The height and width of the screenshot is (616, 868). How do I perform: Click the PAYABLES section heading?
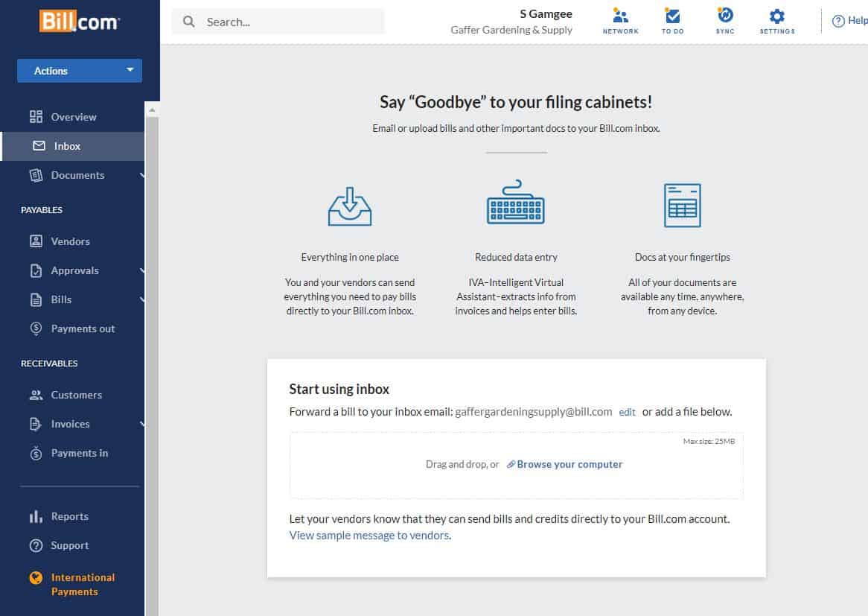point(42,210)
